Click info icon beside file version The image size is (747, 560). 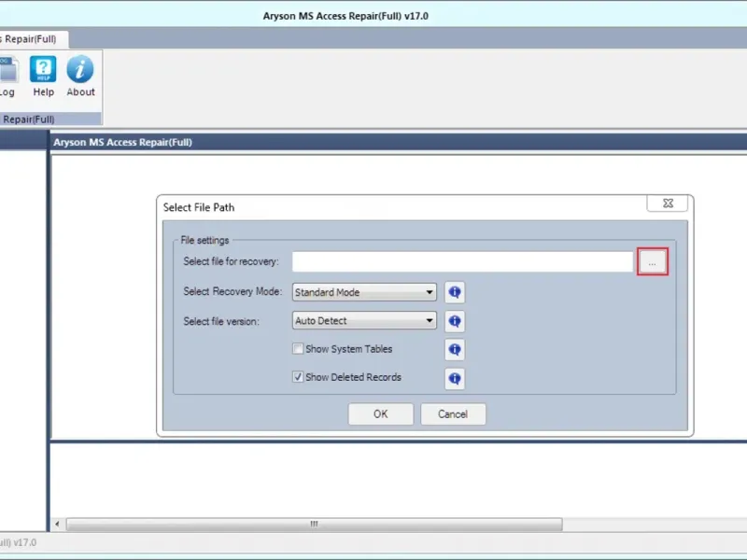click(455, 321)
